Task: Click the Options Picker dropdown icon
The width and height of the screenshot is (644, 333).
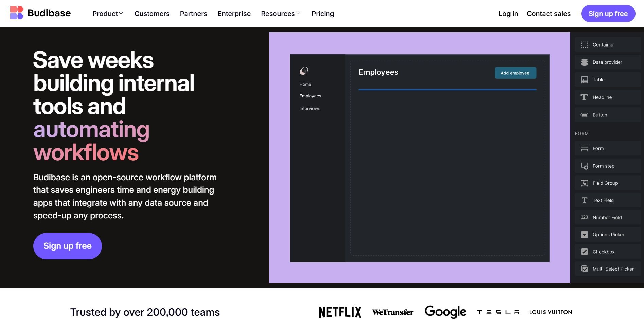Action: [584, 235]
